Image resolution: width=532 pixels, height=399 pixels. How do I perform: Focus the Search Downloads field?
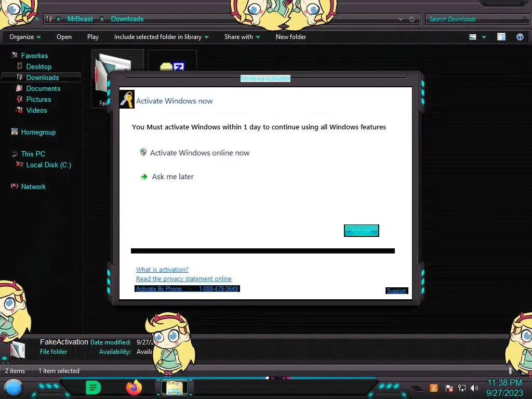[477, 19]
